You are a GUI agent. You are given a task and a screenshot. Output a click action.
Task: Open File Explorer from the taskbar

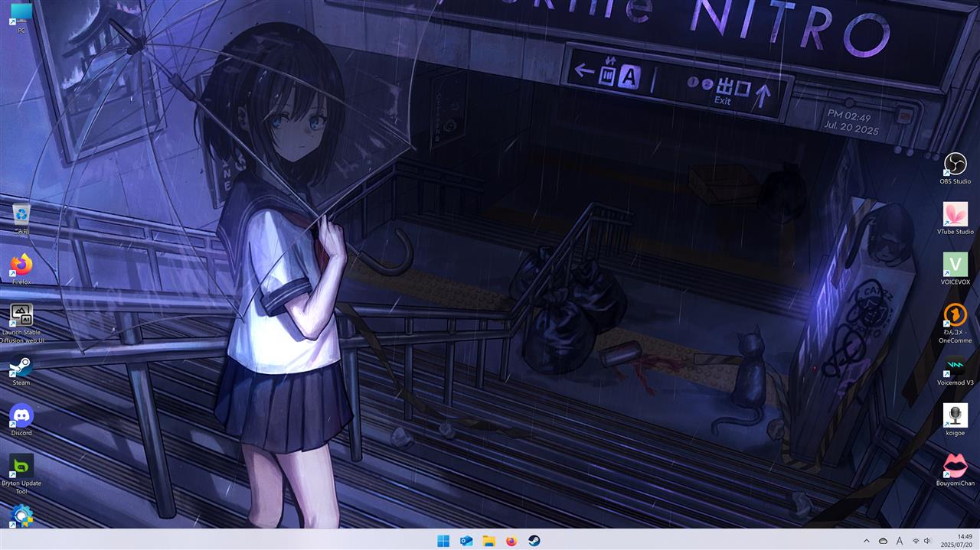pyautogui.click(x=488, y=541)
